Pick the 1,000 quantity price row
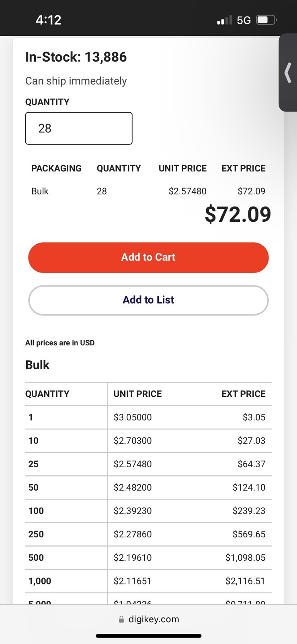Screen dimensions: 297x644 [x=148, y=581]
